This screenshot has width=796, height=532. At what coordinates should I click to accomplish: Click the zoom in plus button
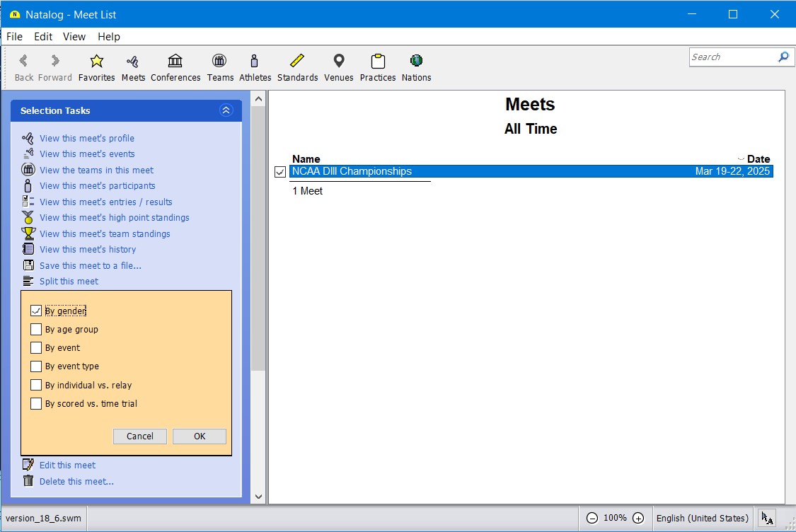[638, 518]
